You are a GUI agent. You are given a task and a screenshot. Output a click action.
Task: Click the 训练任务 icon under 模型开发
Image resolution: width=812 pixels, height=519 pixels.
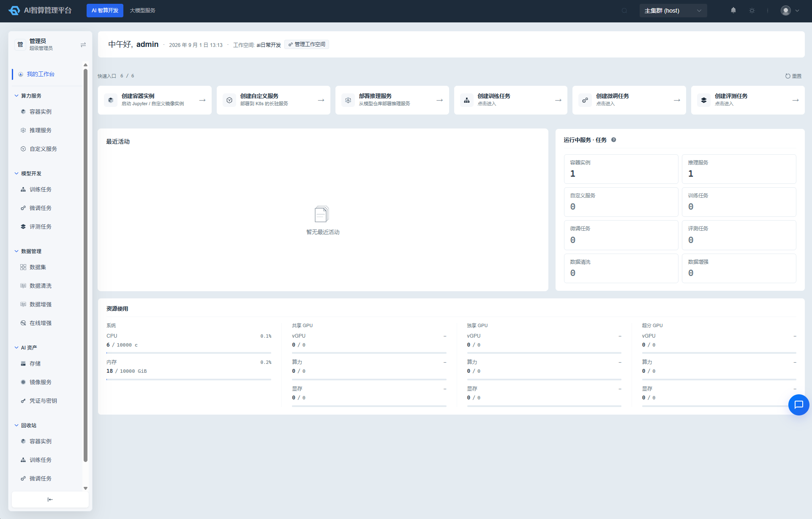pyautogui.click(x=23, y=189)
